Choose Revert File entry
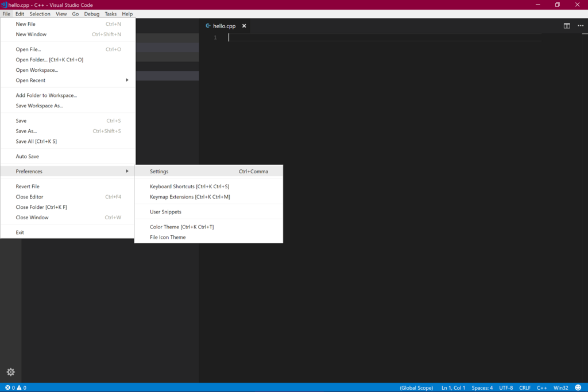588x392 pixels. 68,187
